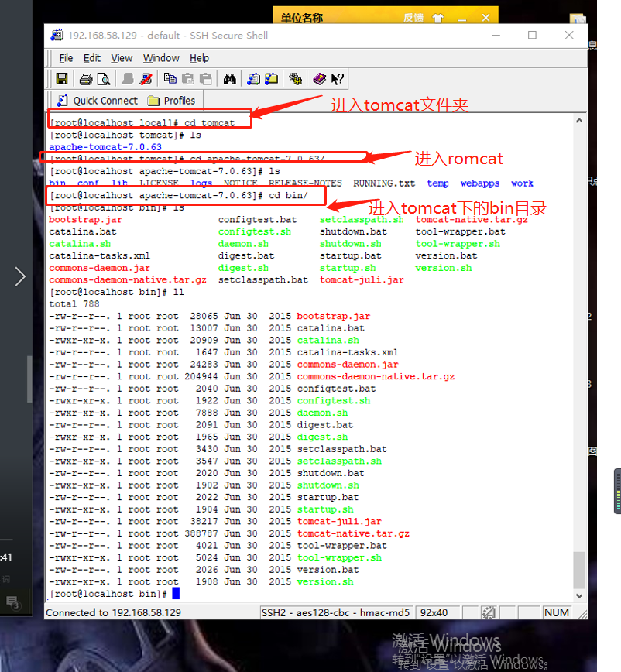Open New File Transfer Window icon
Screen dimensions: 621x672
271,79
